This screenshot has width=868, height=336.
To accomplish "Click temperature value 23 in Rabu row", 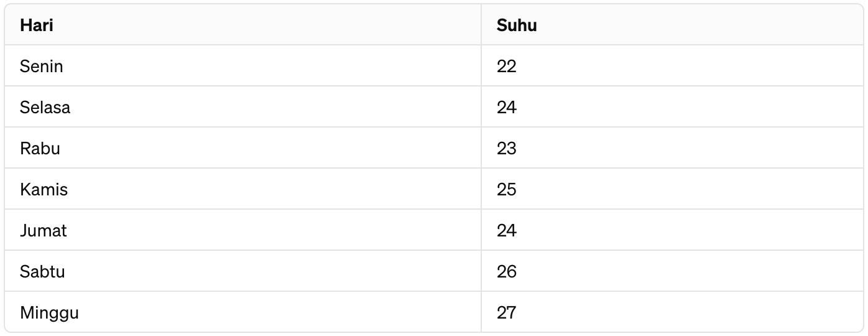I will coord(506,148).
